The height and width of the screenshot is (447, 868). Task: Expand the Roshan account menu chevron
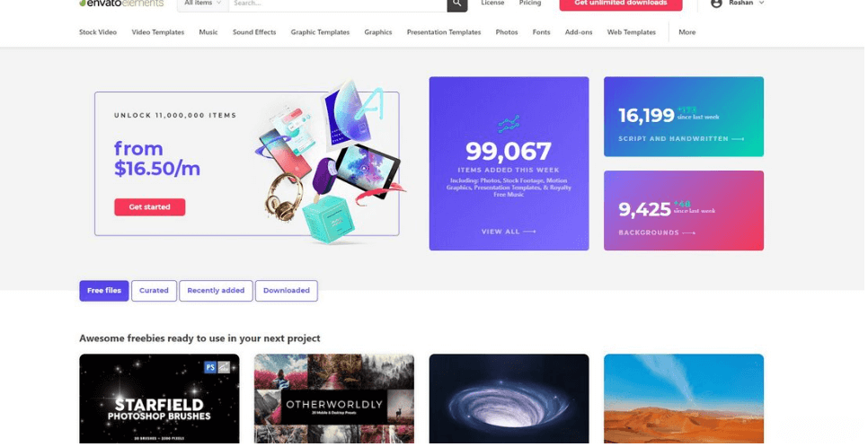(761, 4)
